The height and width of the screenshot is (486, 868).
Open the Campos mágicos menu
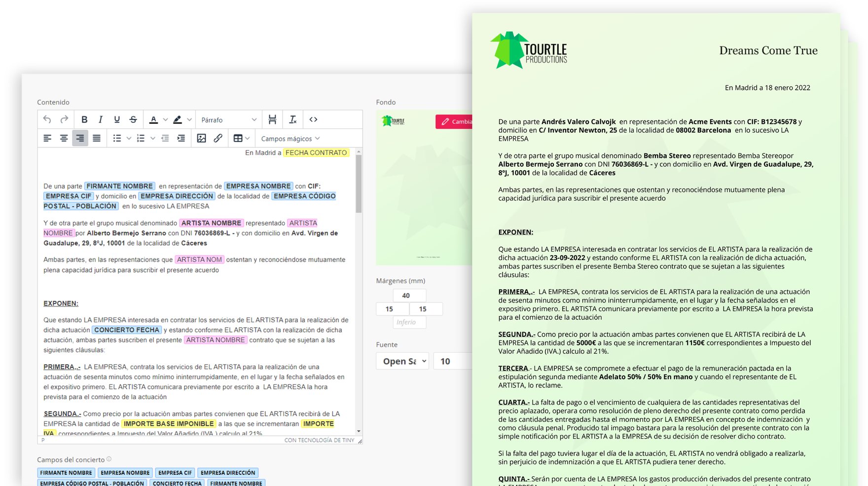pos(290,139)
